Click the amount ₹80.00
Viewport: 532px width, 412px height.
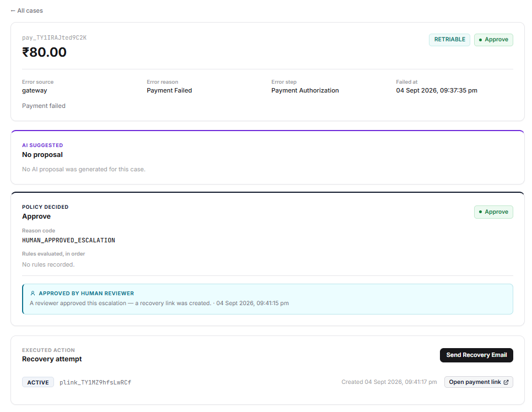point(44,52)
